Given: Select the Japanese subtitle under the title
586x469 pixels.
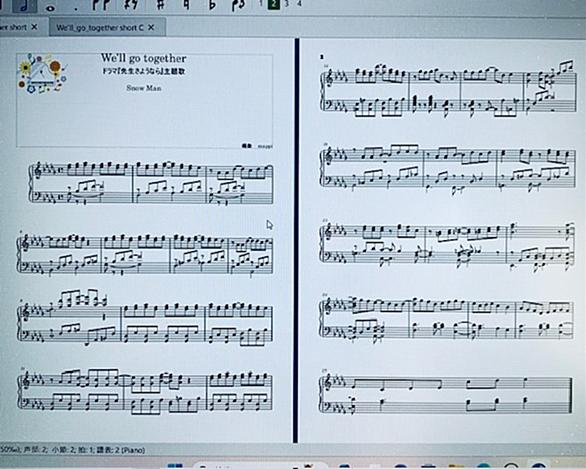Looking at the screenshot, I should tap(144, 71).
